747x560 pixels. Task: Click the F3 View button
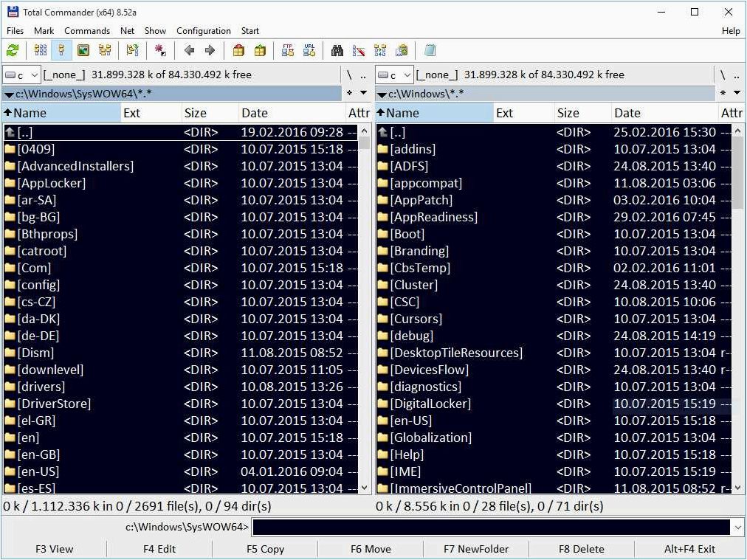(55, 549)
